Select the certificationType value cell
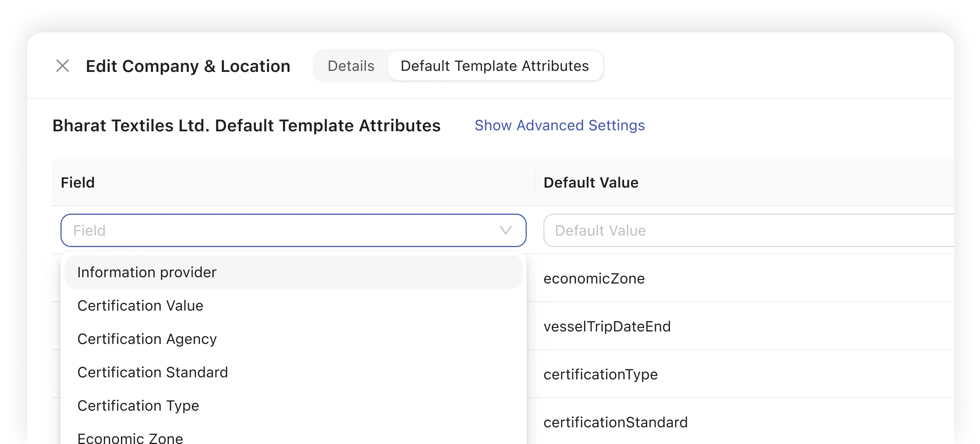The width and height of the screenshot is (980, 444). 600,375
